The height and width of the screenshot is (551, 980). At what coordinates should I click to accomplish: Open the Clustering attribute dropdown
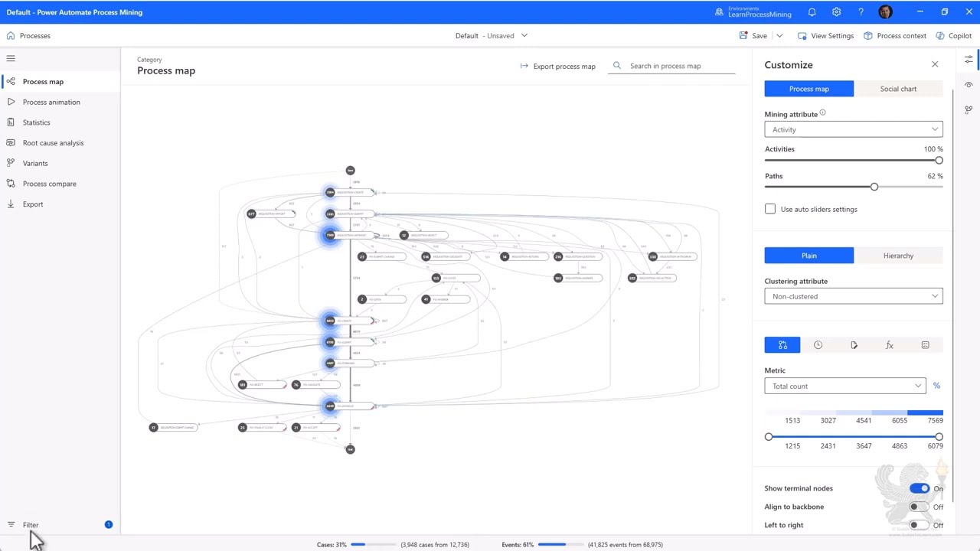coord(854,296)
